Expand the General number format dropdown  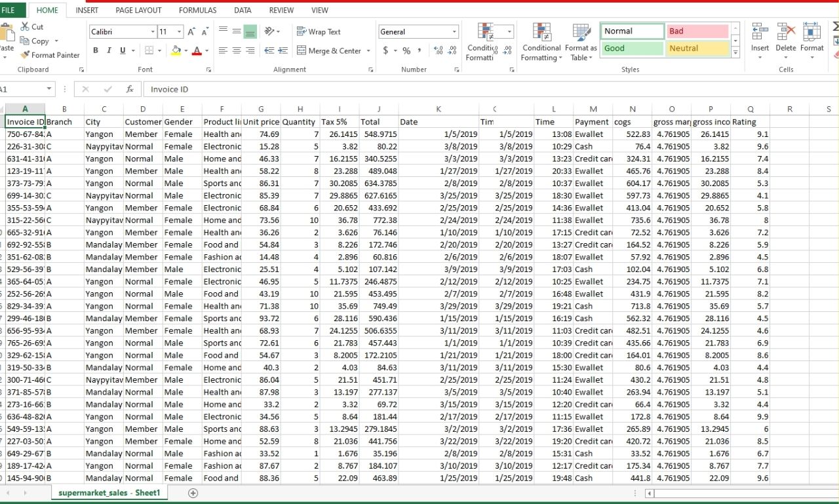[454, 32]
